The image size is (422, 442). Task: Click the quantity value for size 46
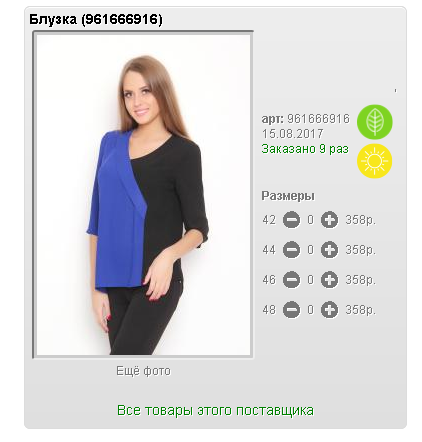[310, 280]
